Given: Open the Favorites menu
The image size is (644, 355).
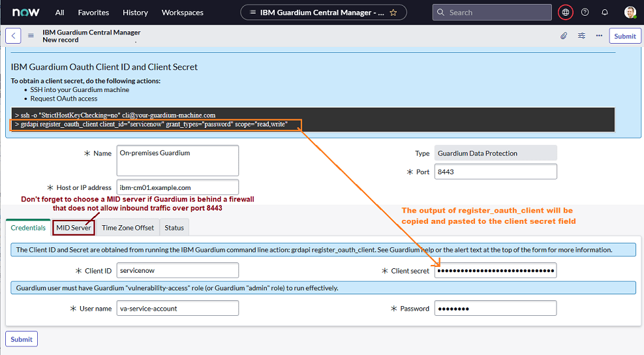Looking at the screenshot, I should [93, 12].
